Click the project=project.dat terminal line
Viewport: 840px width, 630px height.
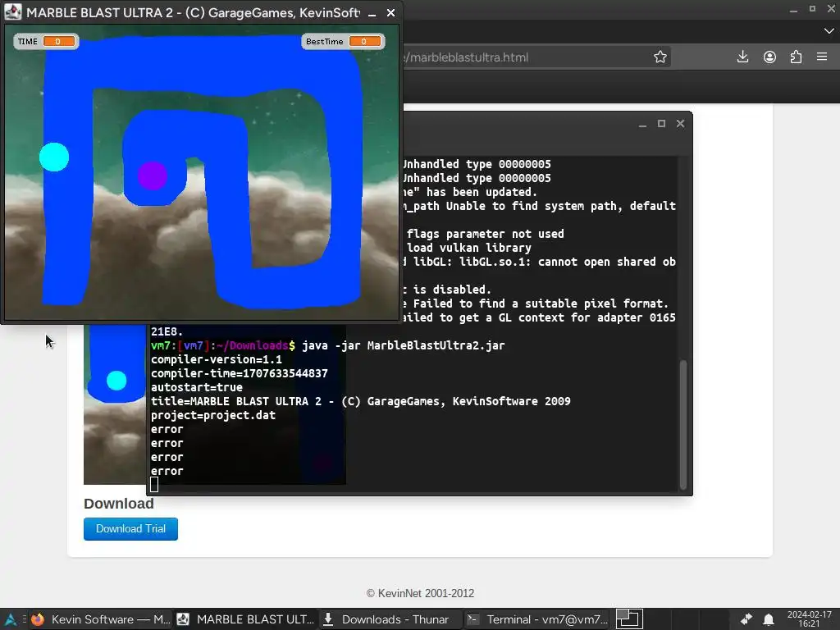coord(213,415)
